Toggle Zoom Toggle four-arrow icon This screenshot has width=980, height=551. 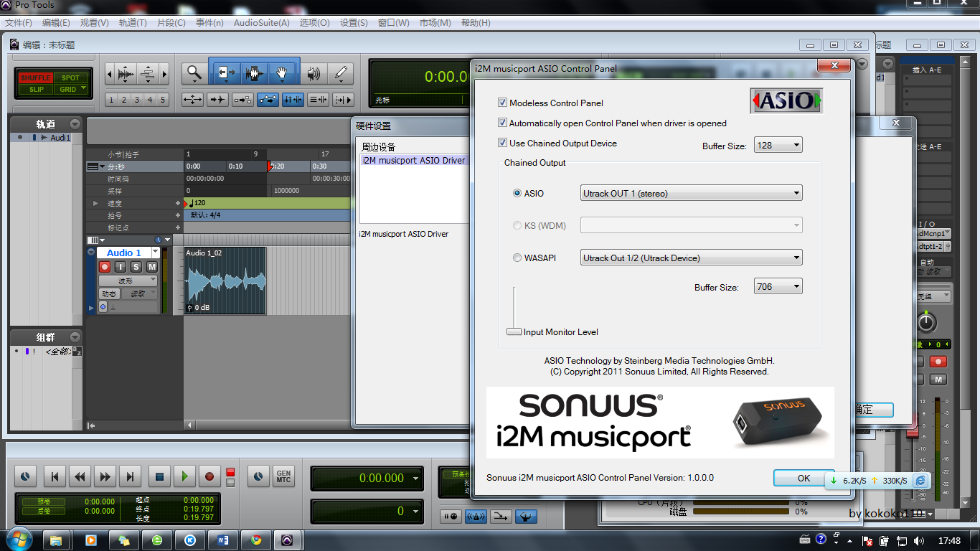coord(192,100)
